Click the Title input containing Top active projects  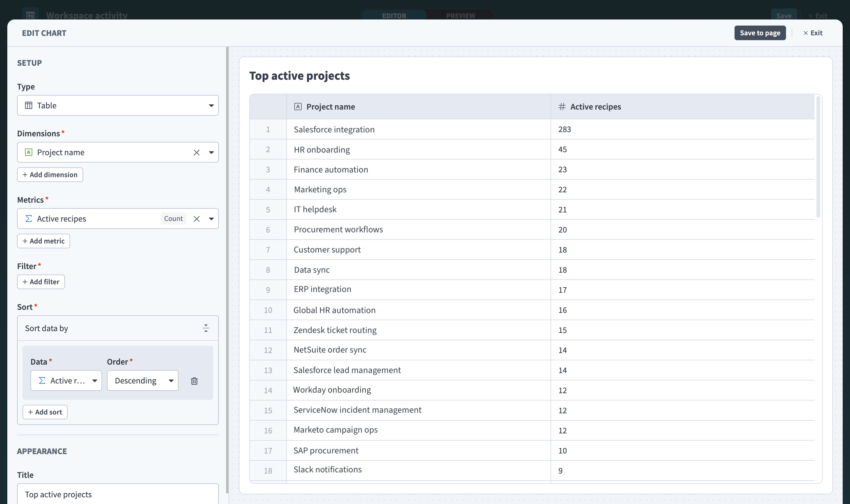(x=117, y=494)
